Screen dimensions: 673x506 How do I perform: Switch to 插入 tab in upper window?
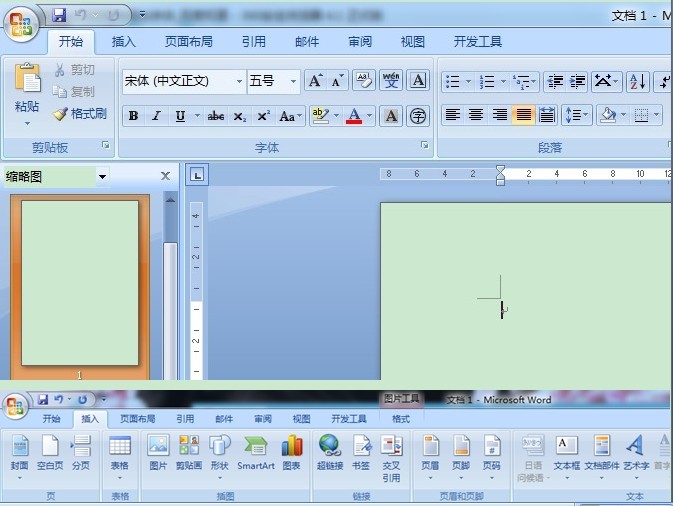(124, 42)
